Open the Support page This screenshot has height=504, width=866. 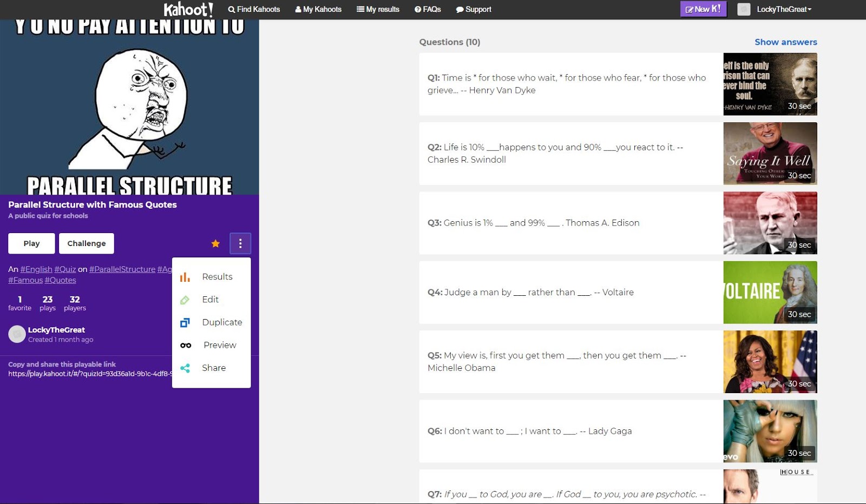click(474, 9)
